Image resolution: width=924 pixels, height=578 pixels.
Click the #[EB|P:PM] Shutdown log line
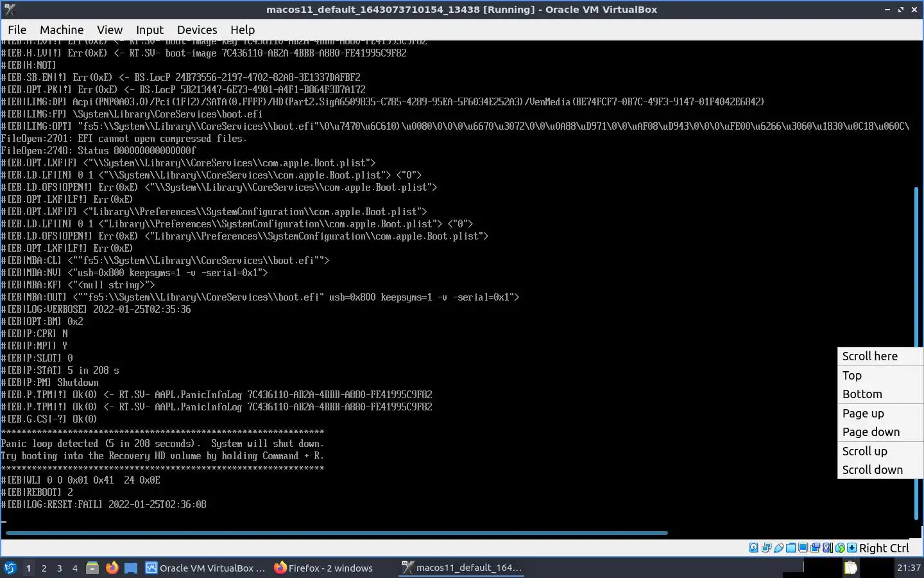[50, 383]
